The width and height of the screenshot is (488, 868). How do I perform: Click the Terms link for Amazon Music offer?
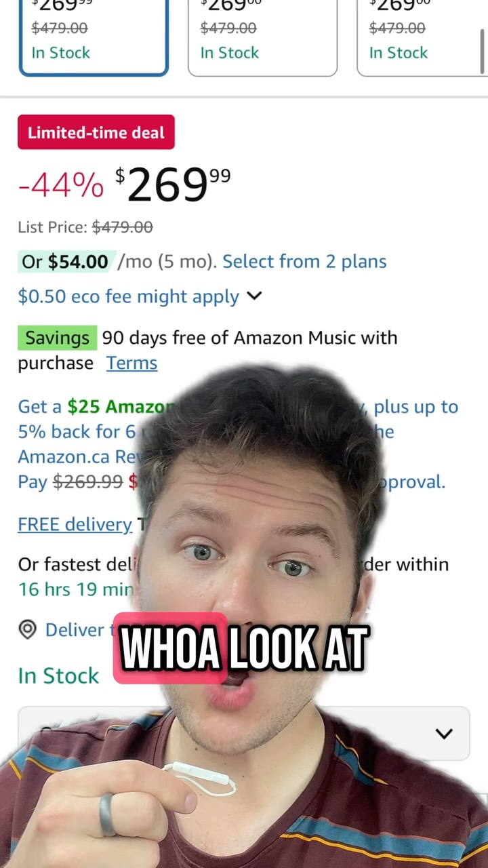131,363
